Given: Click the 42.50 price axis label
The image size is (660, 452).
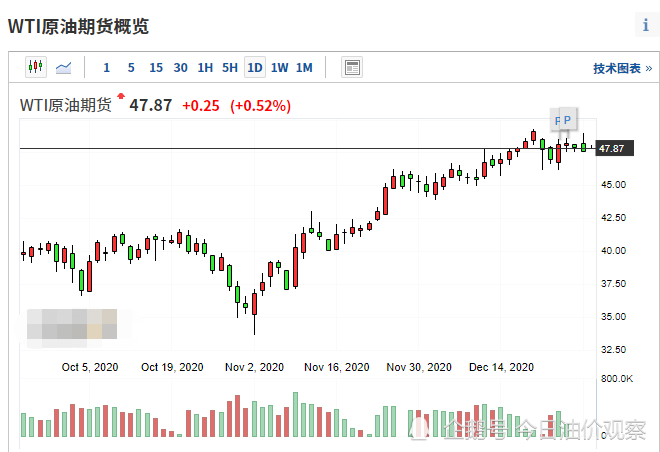Looking at the screenshot, I should [613, 218].
